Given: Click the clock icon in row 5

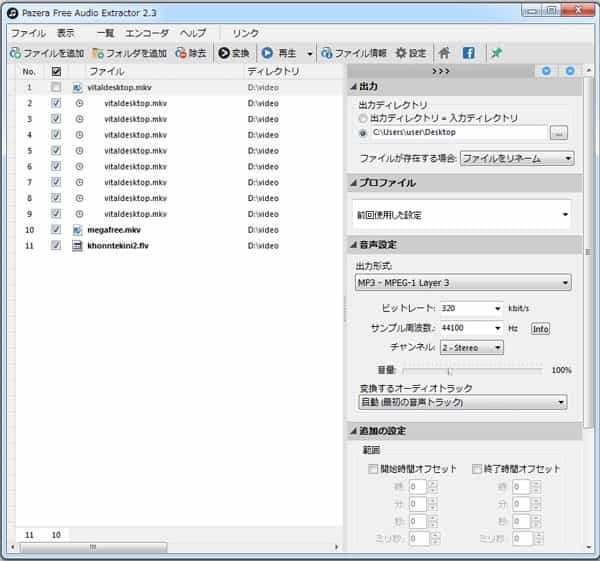Looking at the screenshot, I should 79,151.
